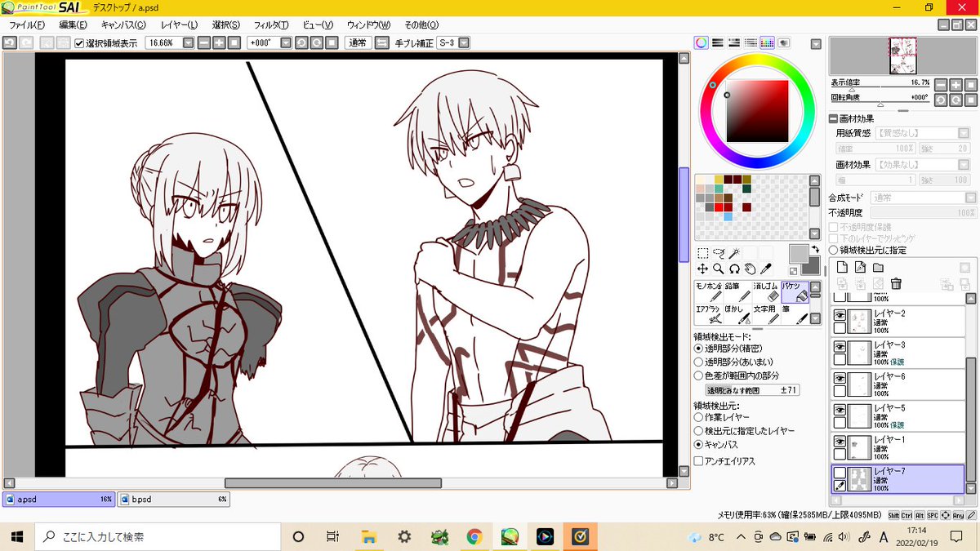Pick the bright red palette swatch
The width and height of the screenshot is (980, 551).
(x=718, y=207)
